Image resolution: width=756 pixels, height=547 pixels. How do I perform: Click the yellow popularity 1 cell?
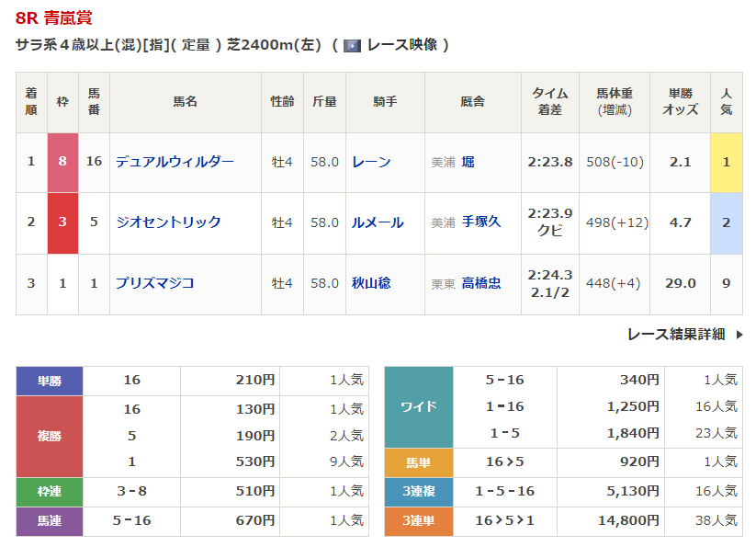click(x=726, y=162)
